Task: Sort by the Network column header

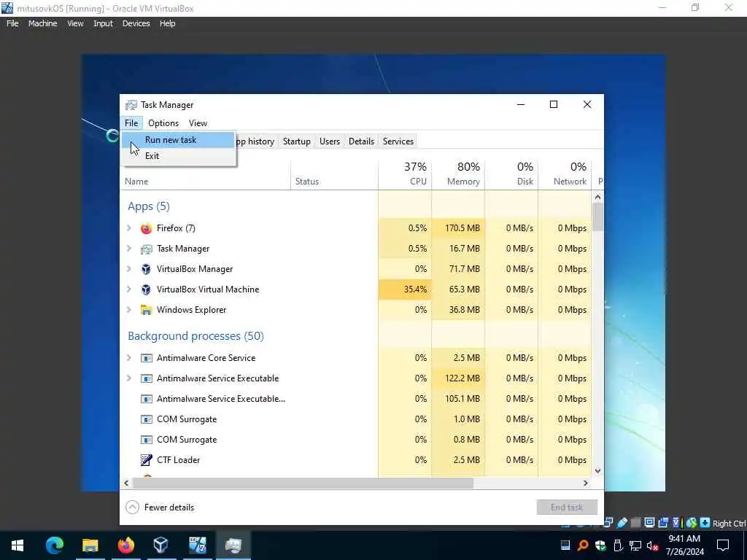Action: point(565,174)
